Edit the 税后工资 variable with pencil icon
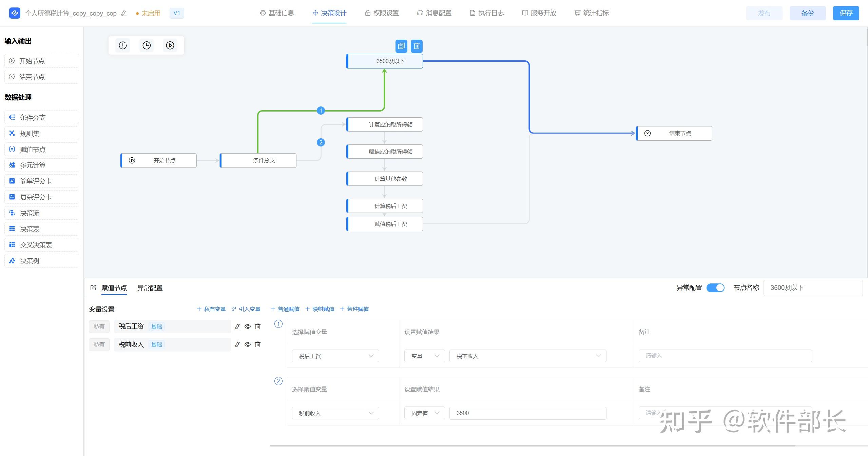868x456 pixels. (x=238, y=326)
